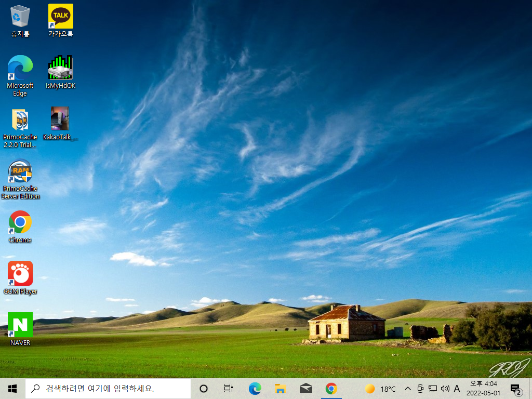Select the KakaoTalk (카카오톡) desktop shortcut
The width and height of the screenshot is (532, 399).
pos(60,21)
